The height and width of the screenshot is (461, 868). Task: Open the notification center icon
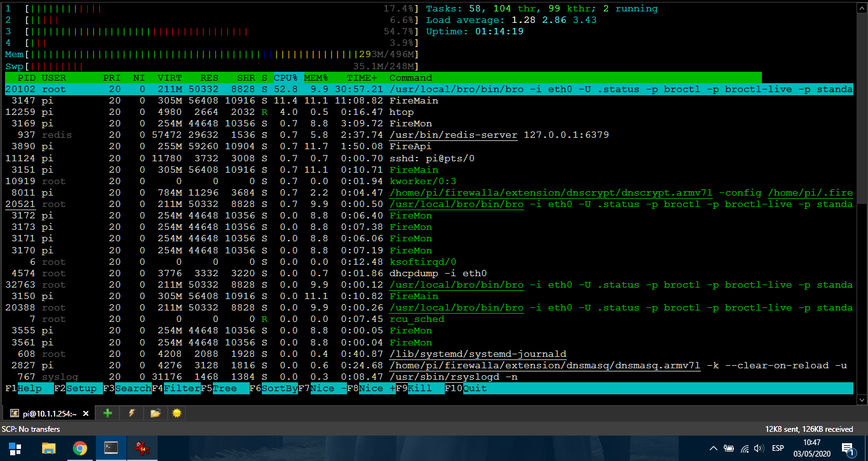coord(847,448)
